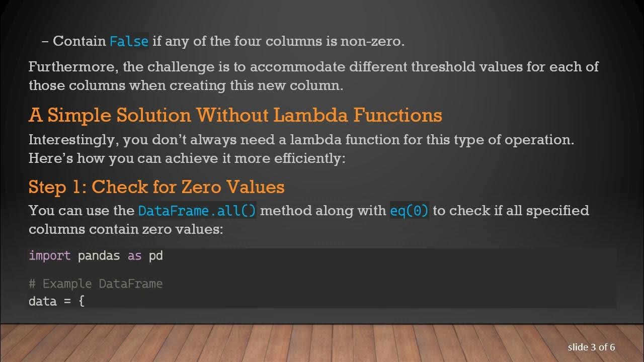This screenshot has height=362, width=644.
Task: Click the 'pd' alias in the code
Action: coord(155,255)
